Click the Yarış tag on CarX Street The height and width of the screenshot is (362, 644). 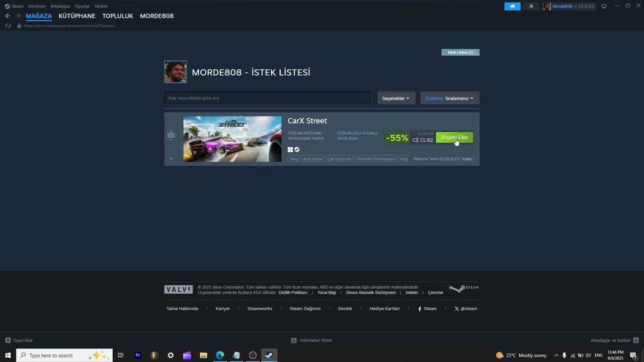(x=294, y=159)
